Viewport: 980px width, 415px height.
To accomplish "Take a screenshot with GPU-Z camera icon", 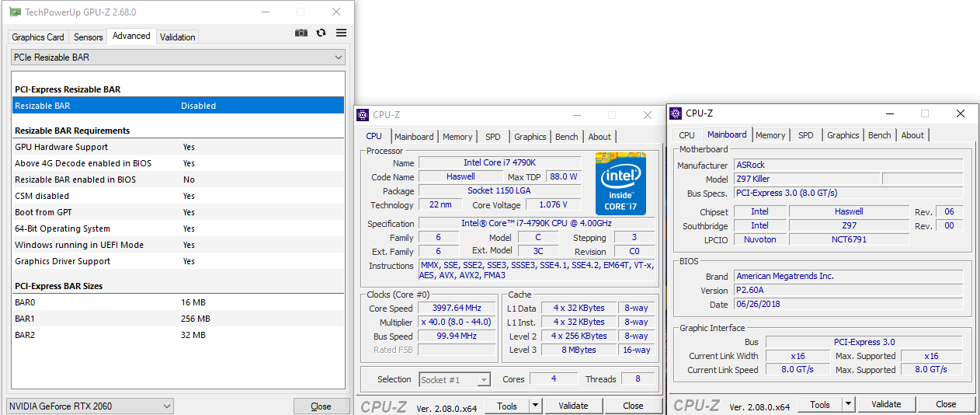I will pos(301,33).
